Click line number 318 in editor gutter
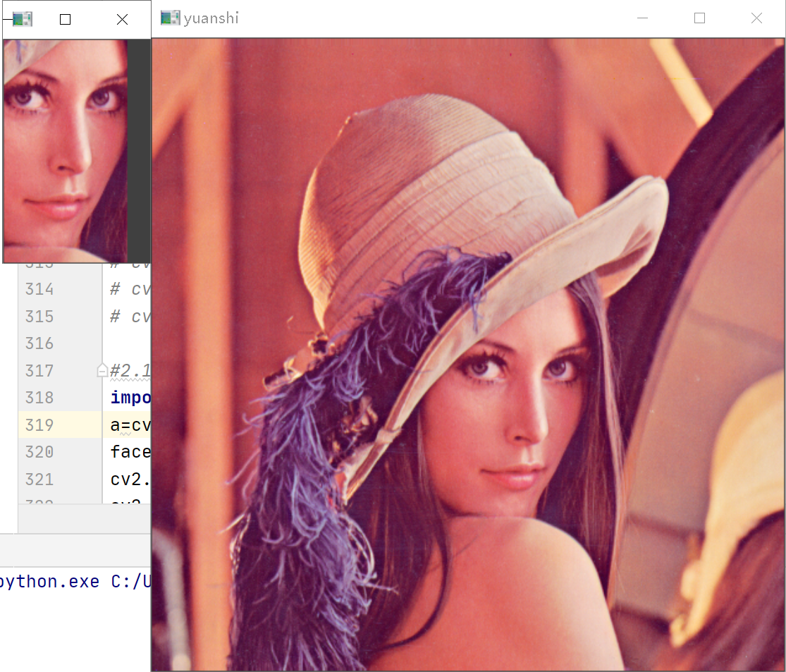The image size is (786, 672). [39, 398]
